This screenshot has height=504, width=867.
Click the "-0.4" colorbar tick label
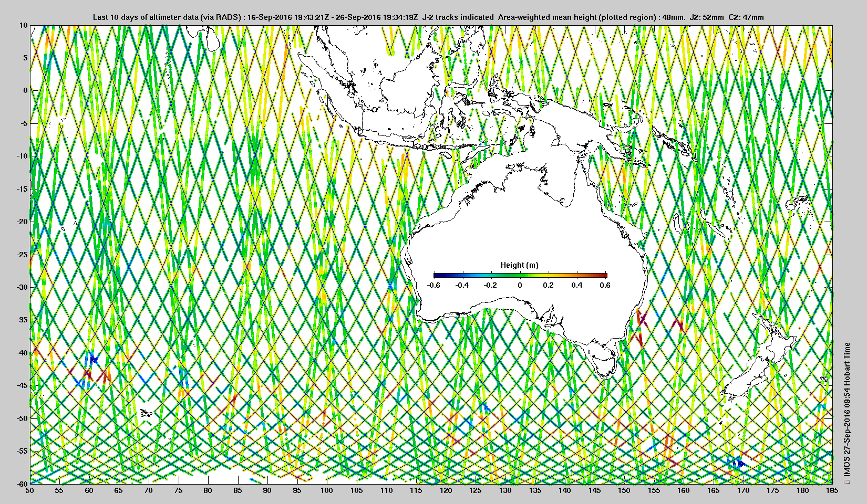pyautogui.click(x=462, y=285)
